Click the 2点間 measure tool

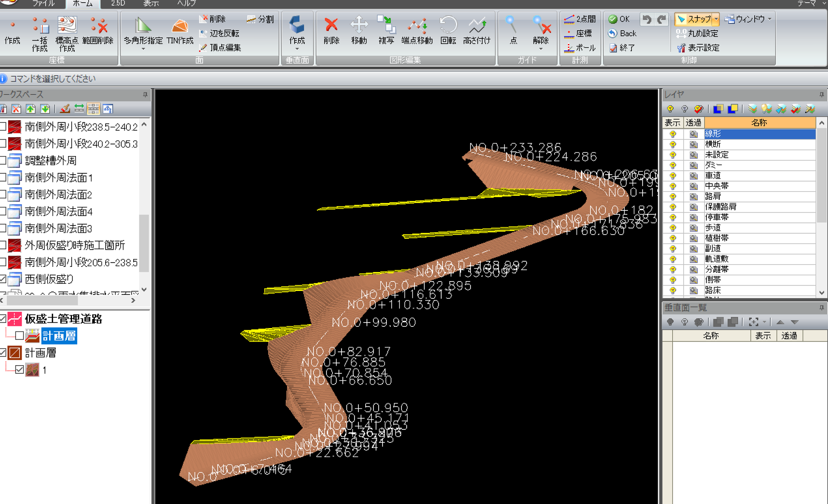click(580, 19)
